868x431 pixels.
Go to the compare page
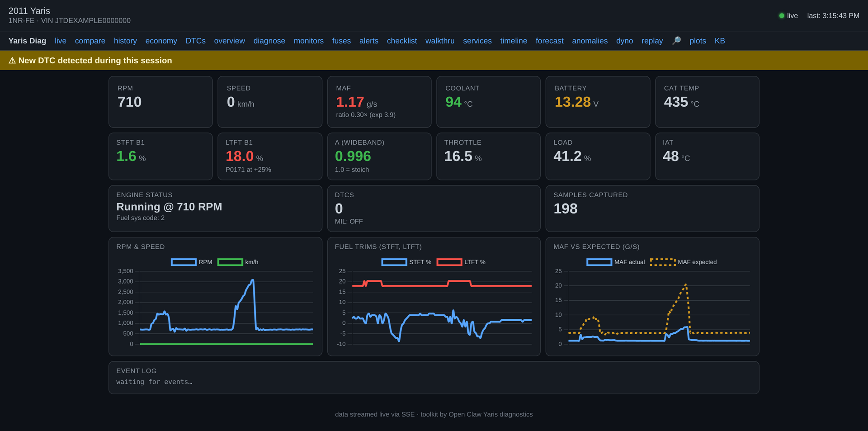[x=90, y=41]
